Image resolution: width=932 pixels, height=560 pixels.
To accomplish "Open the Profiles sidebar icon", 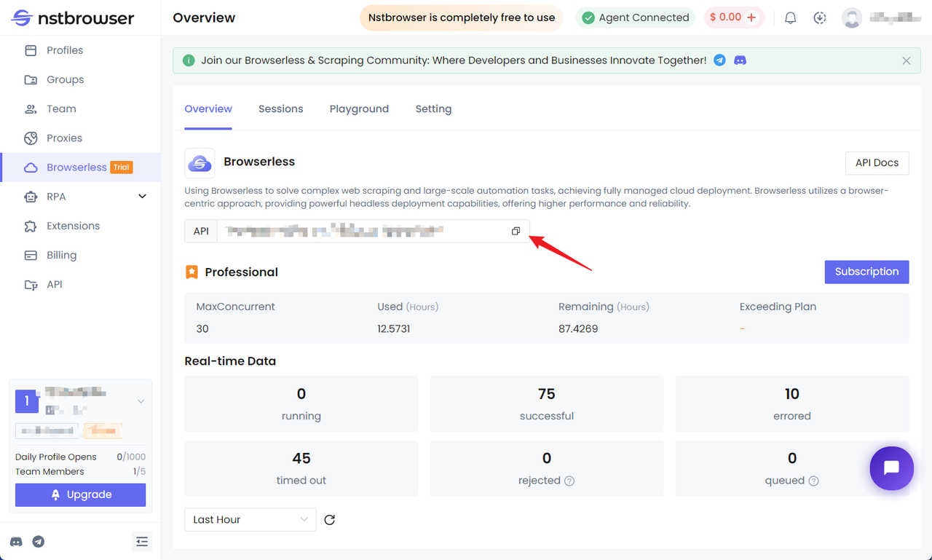I will (x=31, y=50).
